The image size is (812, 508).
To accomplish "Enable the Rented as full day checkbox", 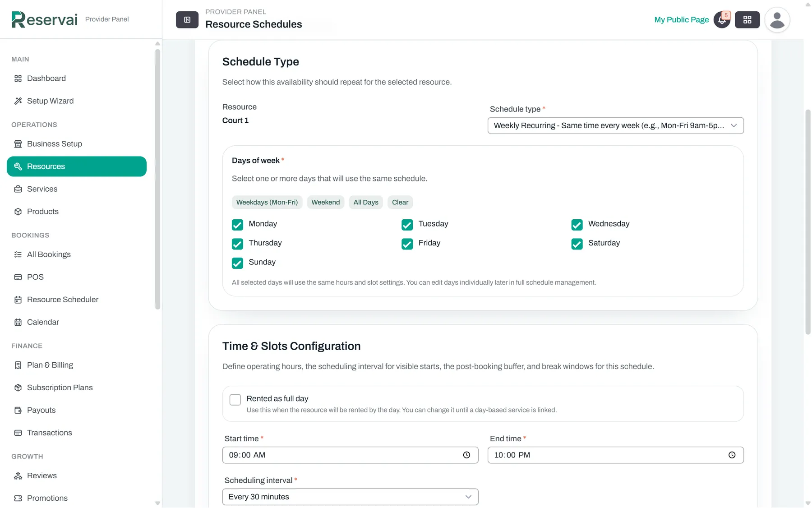I will pyautogui.click(x=235, y=400).
